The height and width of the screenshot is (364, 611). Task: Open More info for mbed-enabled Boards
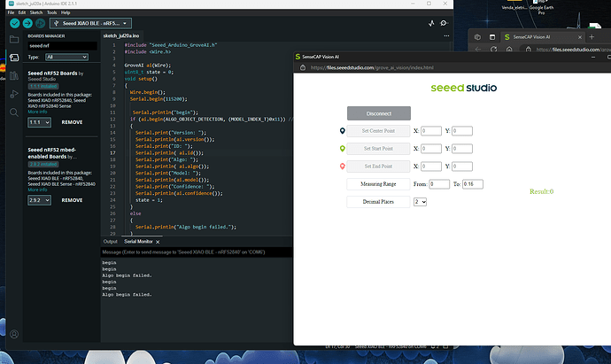[x=37, y=190]
